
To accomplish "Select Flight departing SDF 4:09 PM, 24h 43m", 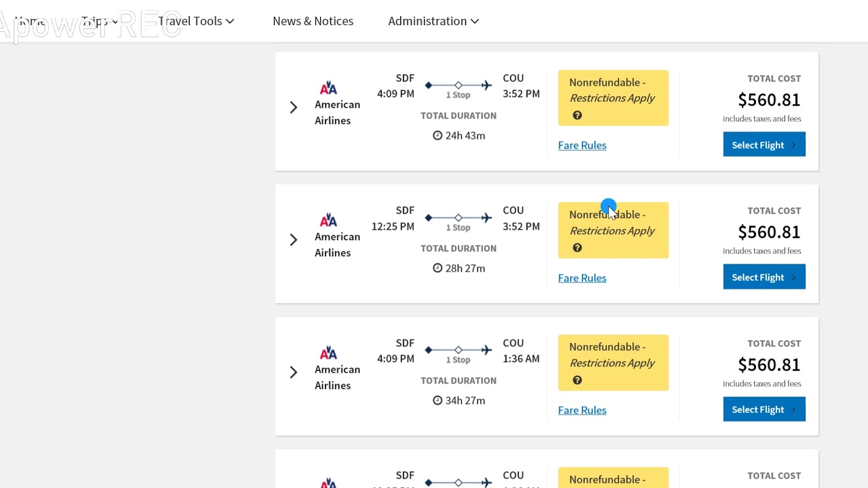I will pos(764,144).
